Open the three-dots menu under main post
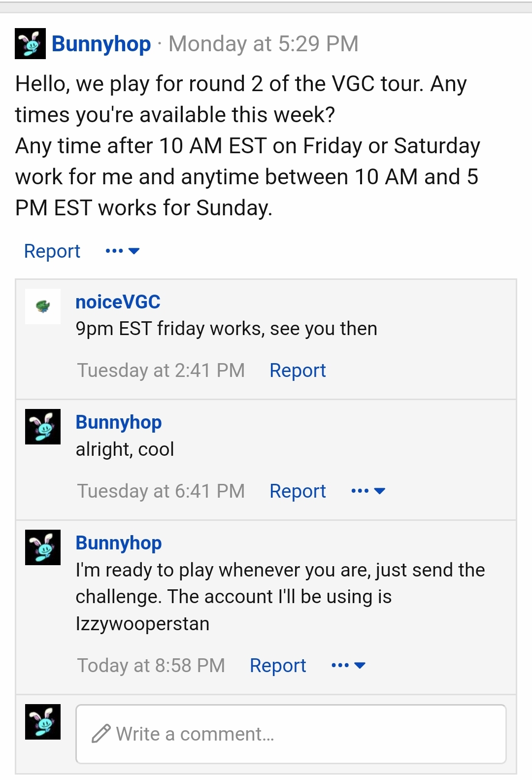Screen dimensions: 532x780 (123, 251)
